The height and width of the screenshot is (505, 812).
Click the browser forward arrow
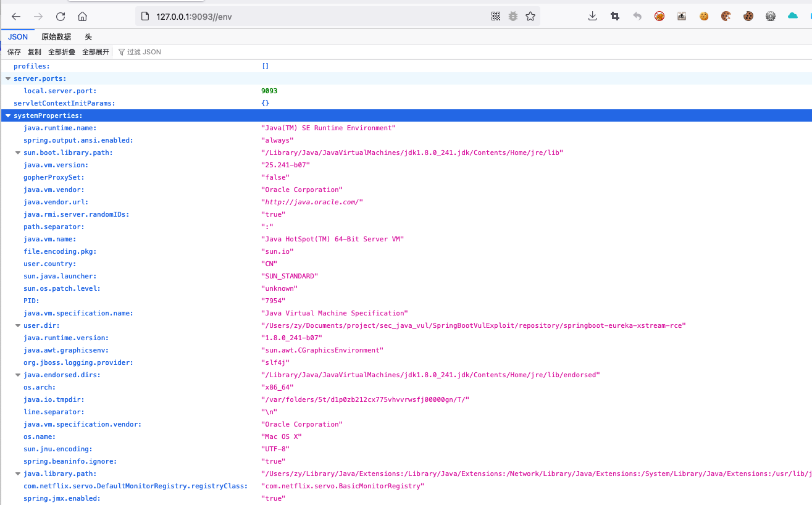[38, 16]
